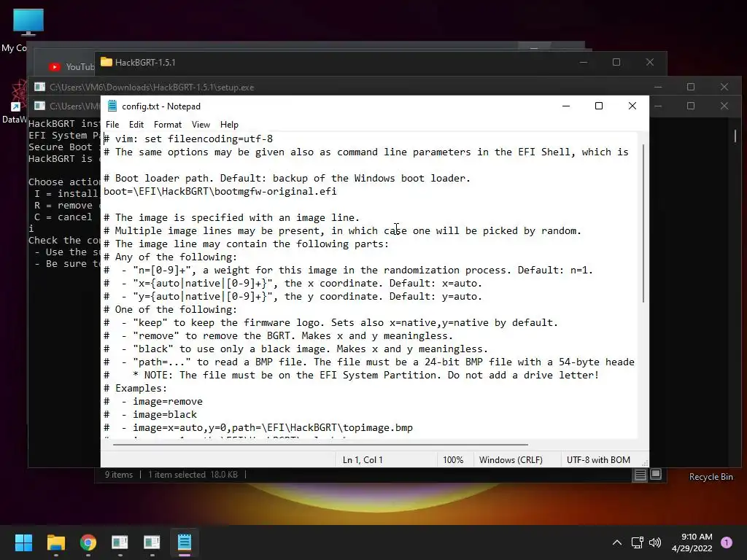Viewport: 747px width, 560px height.
Task: Click the '# Any of the following:' line
Action: (x=170, y=257)
